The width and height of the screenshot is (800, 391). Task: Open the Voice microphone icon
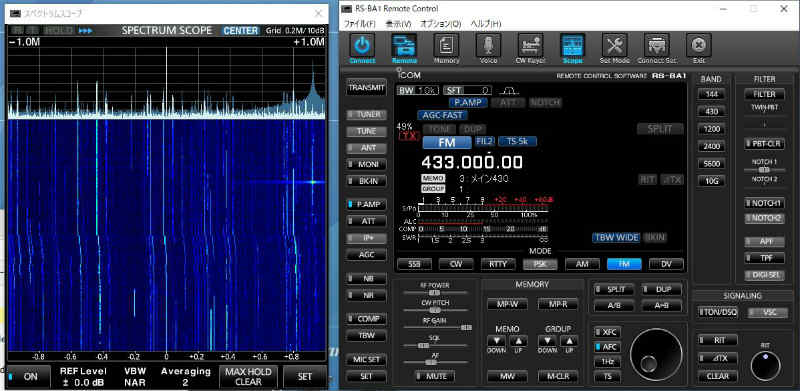(488, 46)
